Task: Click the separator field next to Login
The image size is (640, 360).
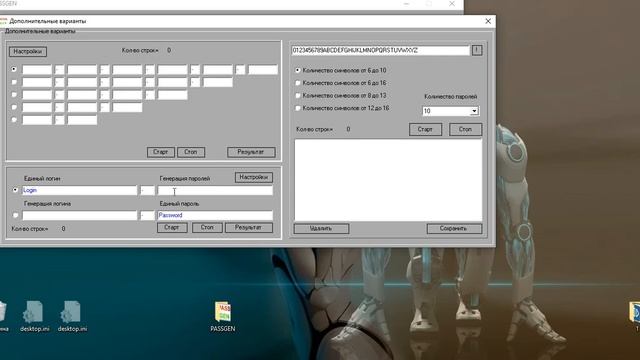Action: pyautogui.click(x=147, y=190)
